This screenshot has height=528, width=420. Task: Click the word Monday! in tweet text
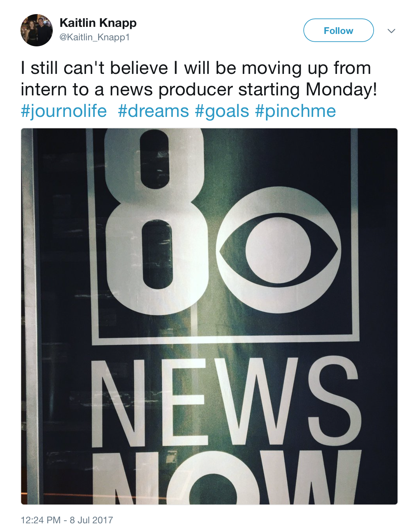pyautogui.click(x=341, y=90)
